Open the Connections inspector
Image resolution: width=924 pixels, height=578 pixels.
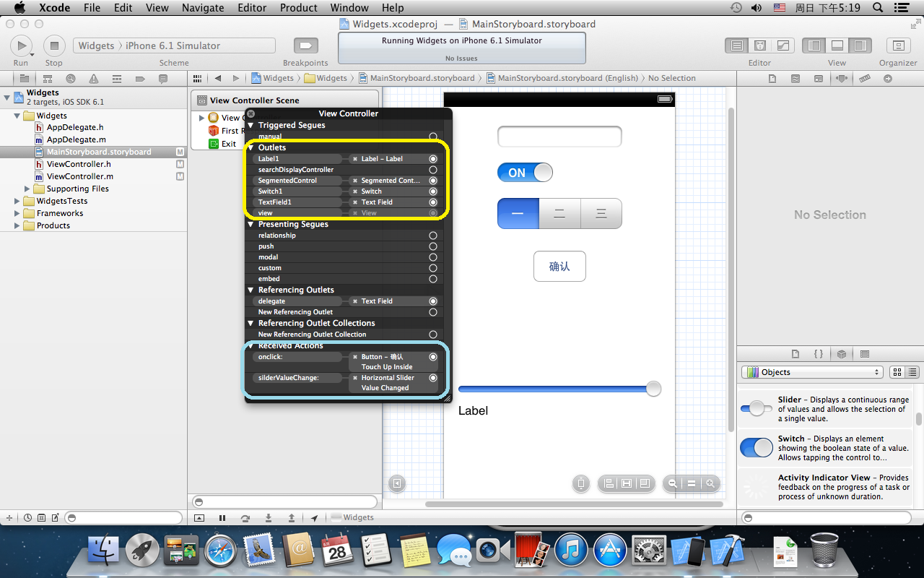pyautogui.click(x=888, y=78)
